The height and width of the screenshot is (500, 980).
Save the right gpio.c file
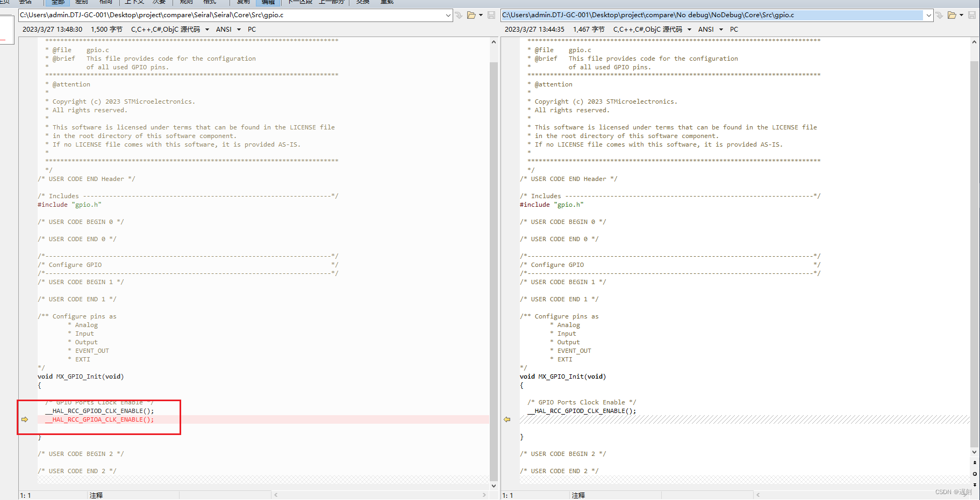(972, 15)
